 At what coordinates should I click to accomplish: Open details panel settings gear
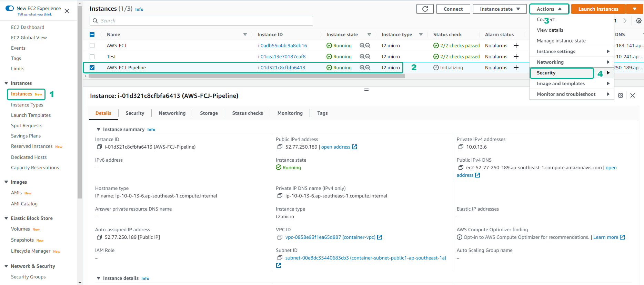[621, 95]
